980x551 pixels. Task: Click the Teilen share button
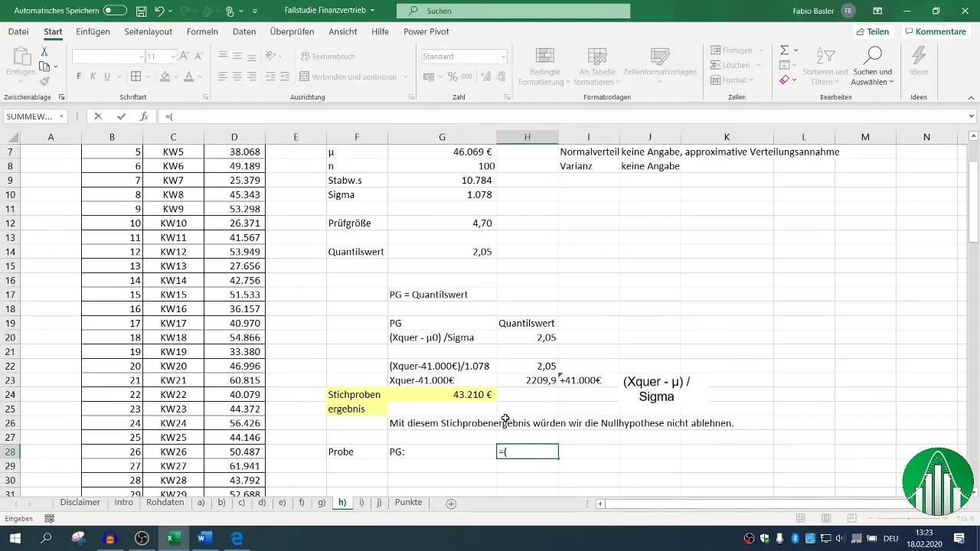[x=872, y=31]
